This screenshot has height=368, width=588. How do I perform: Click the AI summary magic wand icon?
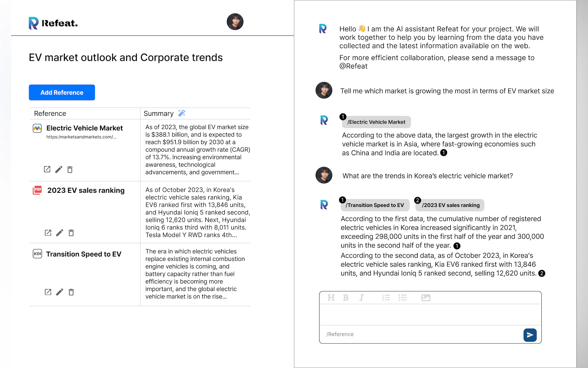181,113
